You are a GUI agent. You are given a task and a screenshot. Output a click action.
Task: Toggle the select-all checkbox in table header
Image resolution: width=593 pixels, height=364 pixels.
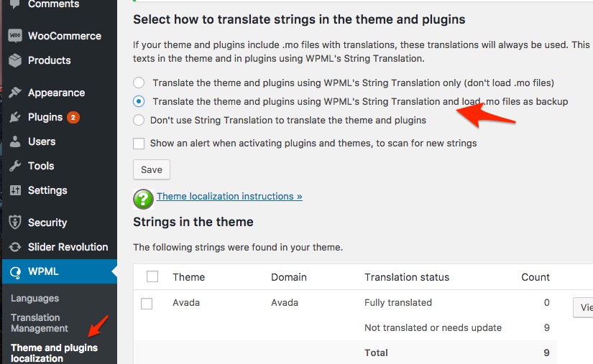click(x=152, y=276)
